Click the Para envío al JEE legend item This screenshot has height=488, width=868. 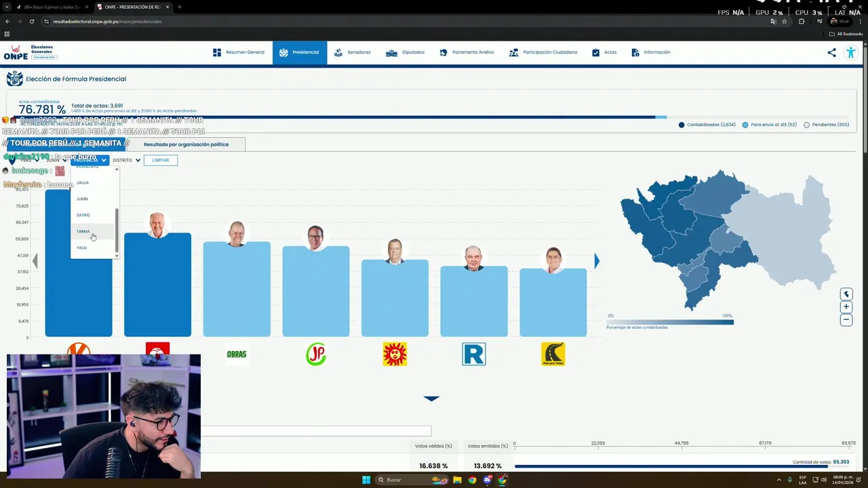pyautogui.click(x=770, y=125)
